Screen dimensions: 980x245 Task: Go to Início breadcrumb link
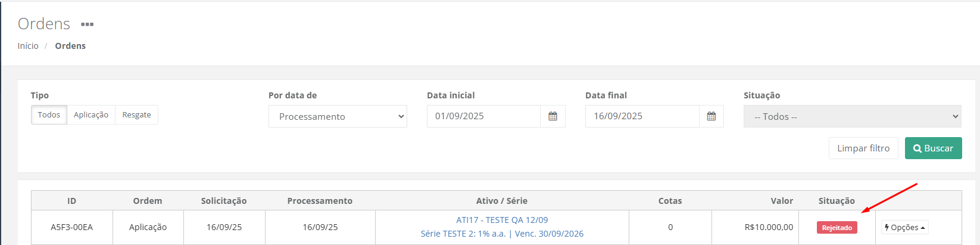[x=28, y=46]
